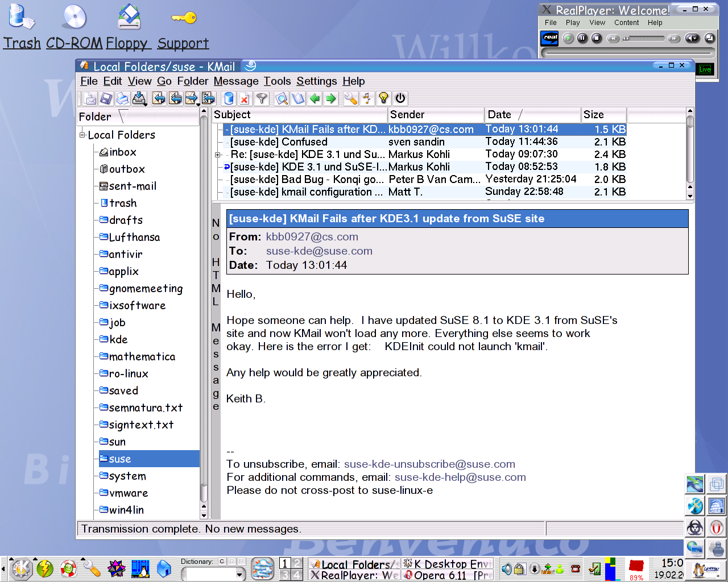Click the Redirect/bounce message toolbar icon

click(208, 98)
